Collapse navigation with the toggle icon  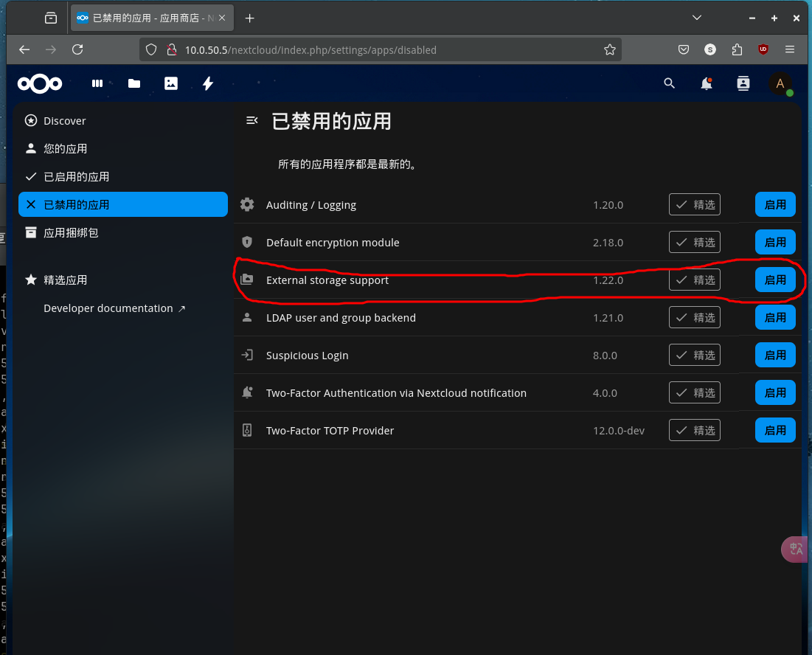pos(251,121)
